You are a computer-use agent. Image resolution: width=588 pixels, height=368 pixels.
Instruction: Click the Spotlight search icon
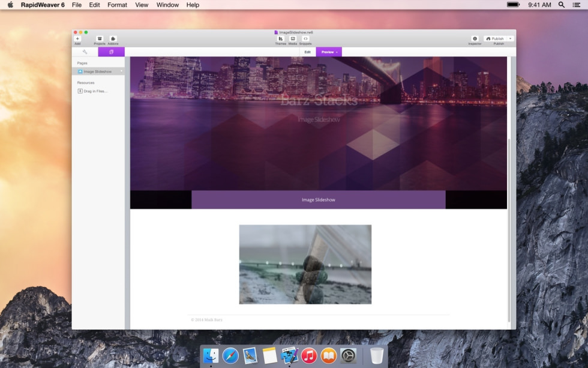pyautogui.click(x=562, y=5)
